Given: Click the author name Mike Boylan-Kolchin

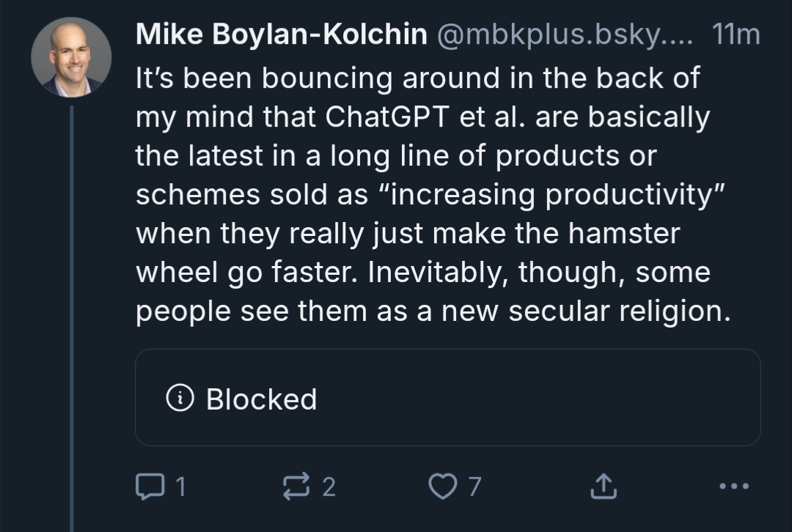Looking at the screenshot, I should tap(282, 35).
